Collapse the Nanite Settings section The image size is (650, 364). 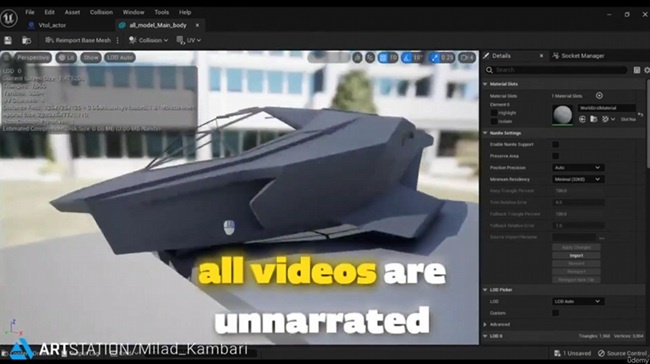[485, 133]
